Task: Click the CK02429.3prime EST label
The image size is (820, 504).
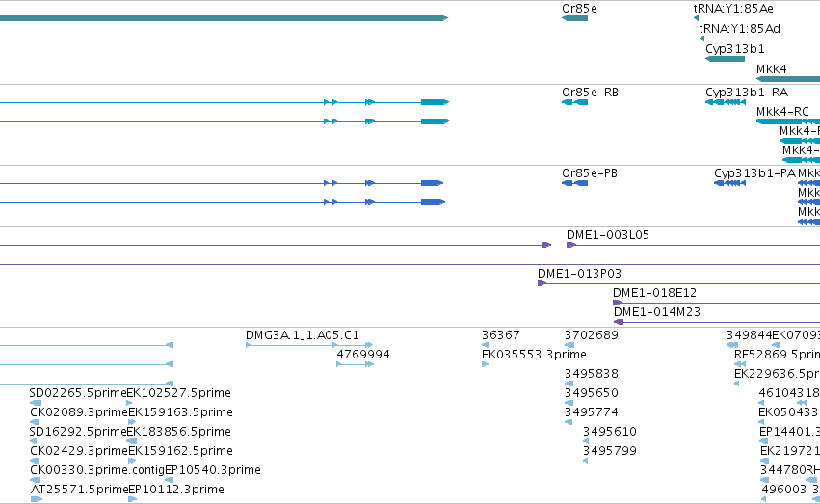Action: (79, 451)
